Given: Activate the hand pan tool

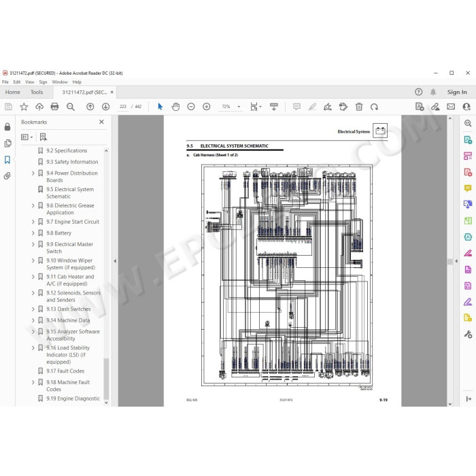Looking at the screenshot, I should tap(175, 107).
